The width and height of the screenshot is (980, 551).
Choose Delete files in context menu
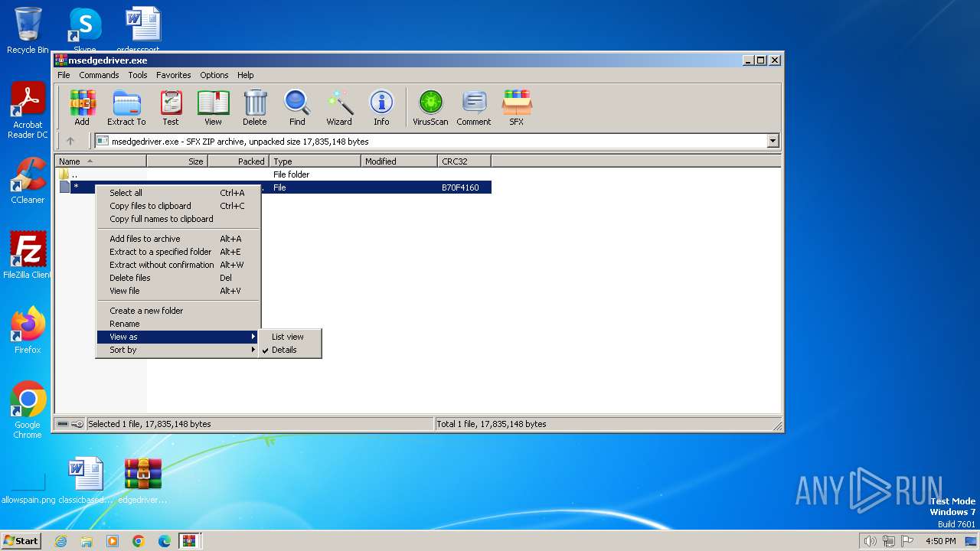point(178,278)
